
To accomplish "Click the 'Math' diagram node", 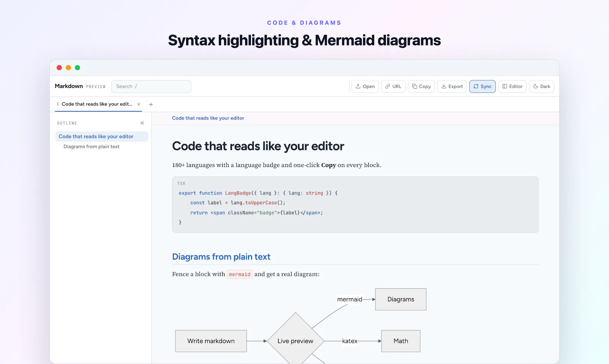I will 401,341.
